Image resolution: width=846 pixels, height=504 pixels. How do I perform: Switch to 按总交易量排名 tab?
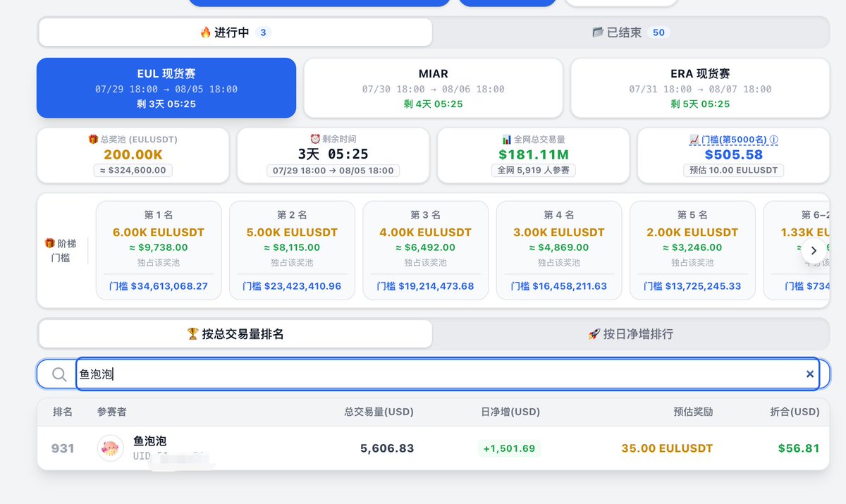point(235,334)
